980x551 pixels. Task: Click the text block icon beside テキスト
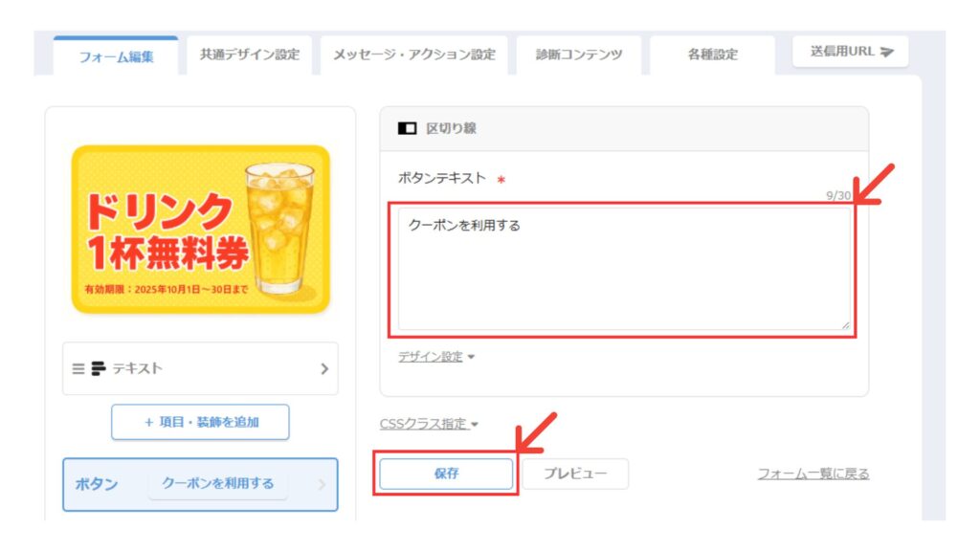point(99,368)
